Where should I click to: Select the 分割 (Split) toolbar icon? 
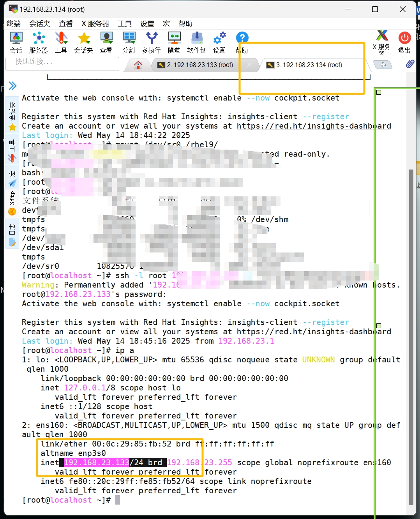tap(129, 42)
